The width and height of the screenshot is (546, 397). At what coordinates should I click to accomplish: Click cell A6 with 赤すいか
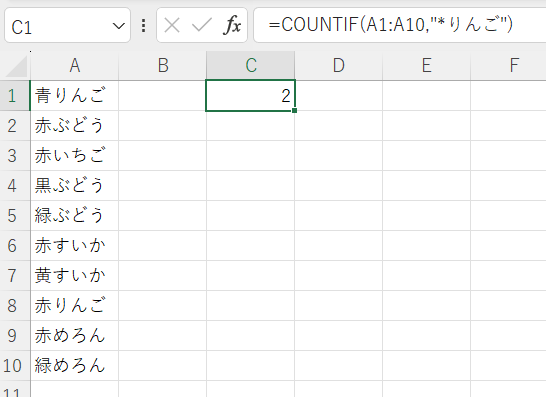[x=75, y=246]
